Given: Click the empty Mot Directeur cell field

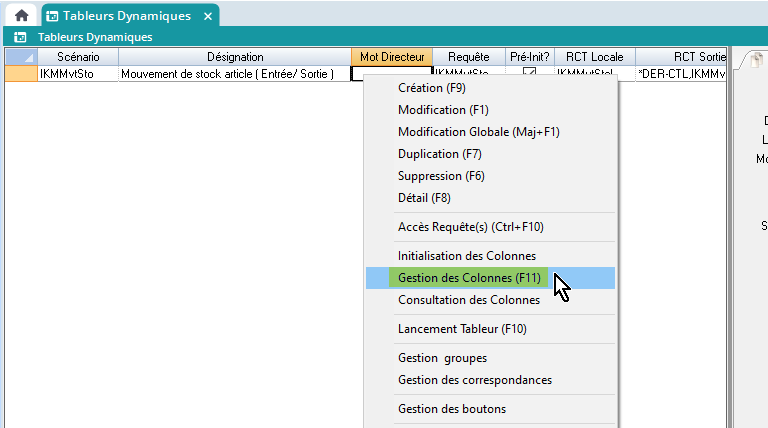Looking at the screenshot, I should [358, 73].
